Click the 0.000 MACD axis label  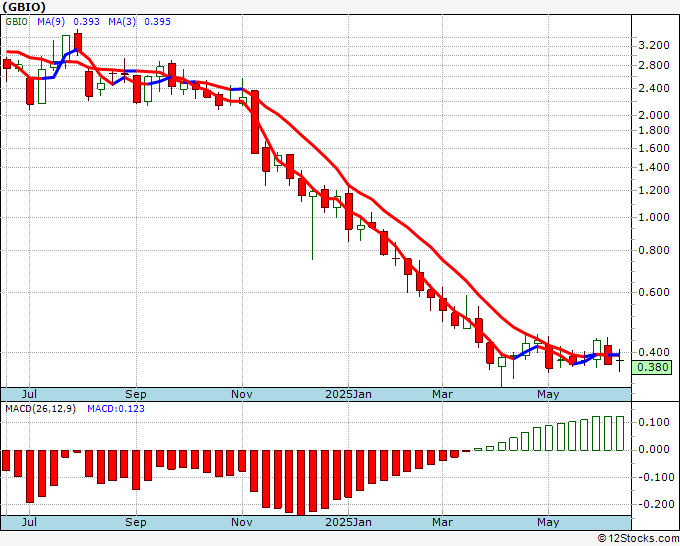pyautogui.click(x=654, y=450)
